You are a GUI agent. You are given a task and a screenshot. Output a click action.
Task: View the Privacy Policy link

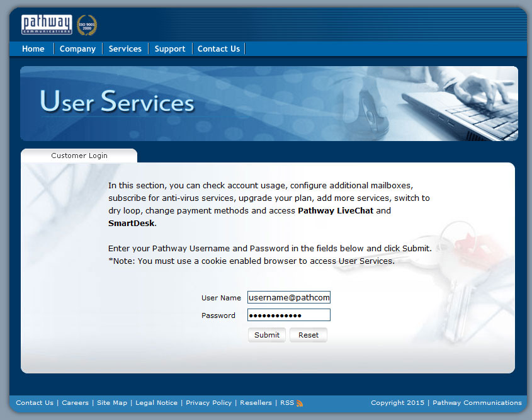208,403
